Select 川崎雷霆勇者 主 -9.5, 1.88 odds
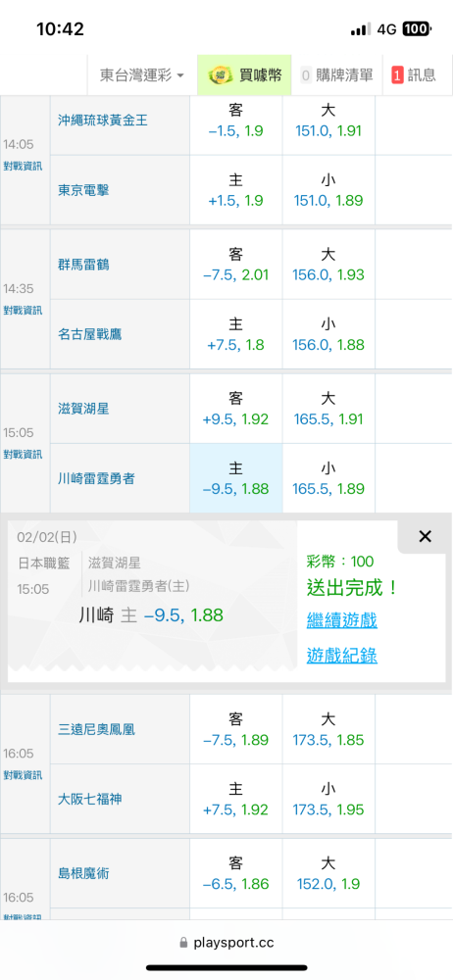 (x=236, y=478)
